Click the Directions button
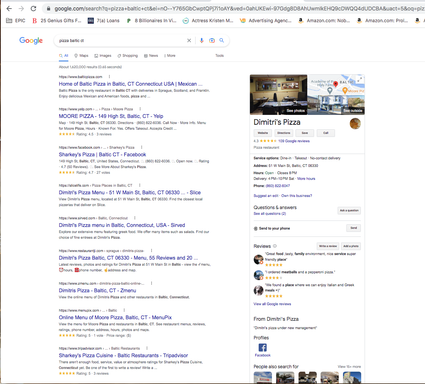The image size is (425, 384). 284,133
